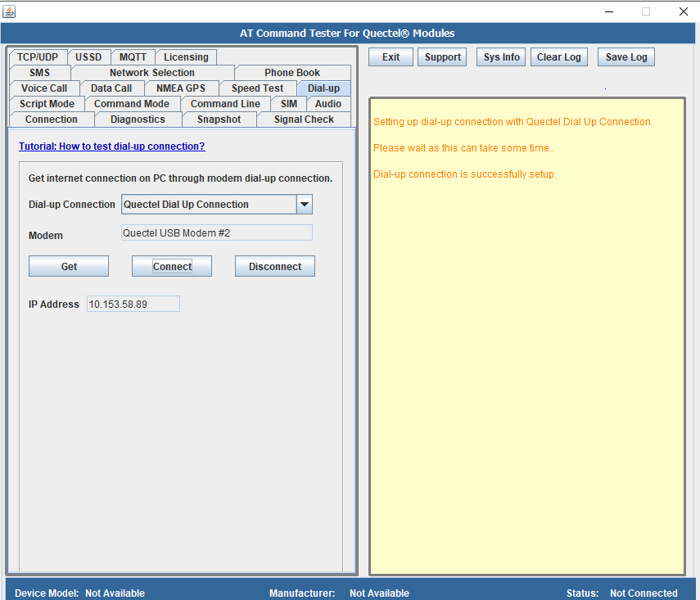Minimize the AT Command Tester window
The height and width of the screenshot is (600, 700).
[x=609, y=11]
